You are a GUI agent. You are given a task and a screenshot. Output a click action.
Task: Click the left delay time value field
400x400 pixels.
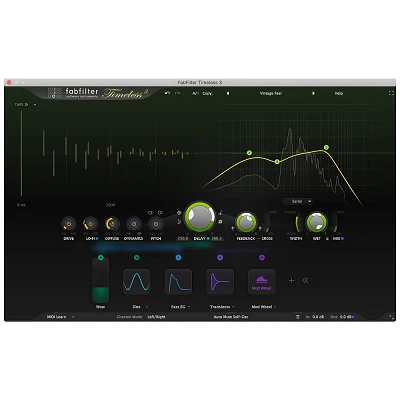183,238
